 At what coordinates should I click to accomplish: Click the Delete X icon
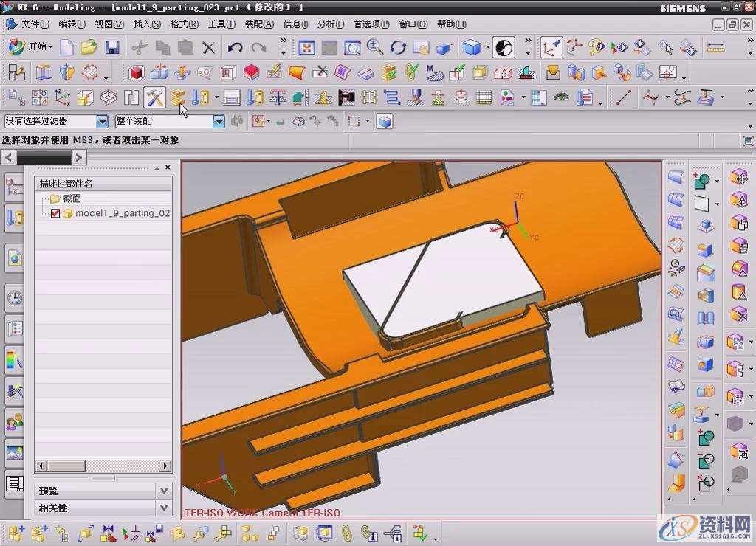click(208, 48)
